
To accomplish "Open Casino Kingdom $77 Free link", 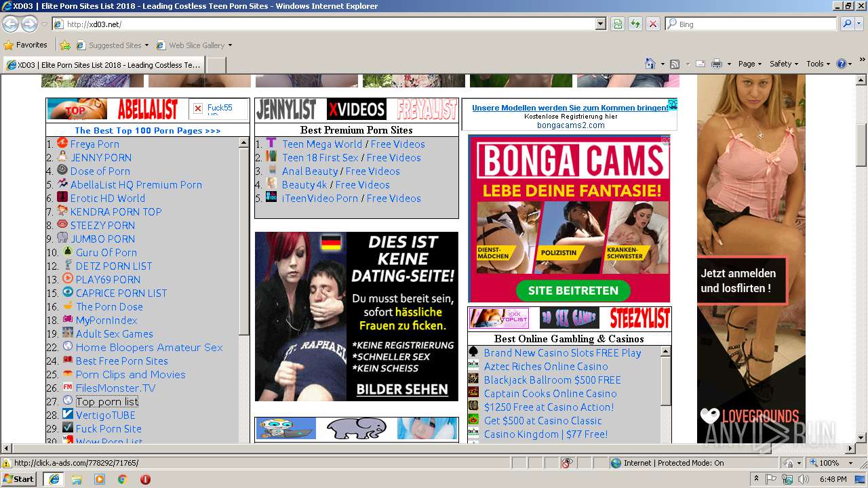I will click(545, 434).
